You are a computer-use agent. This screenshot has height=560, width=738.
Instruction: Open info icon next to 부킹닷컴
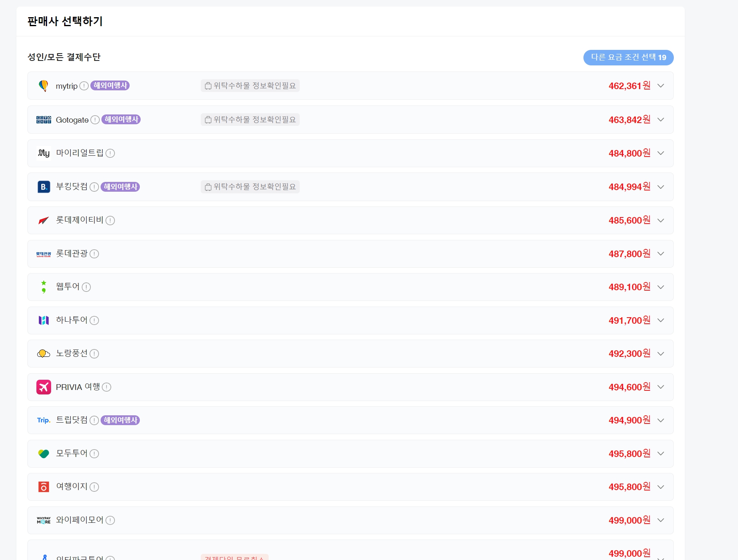(x=94, y=187)
